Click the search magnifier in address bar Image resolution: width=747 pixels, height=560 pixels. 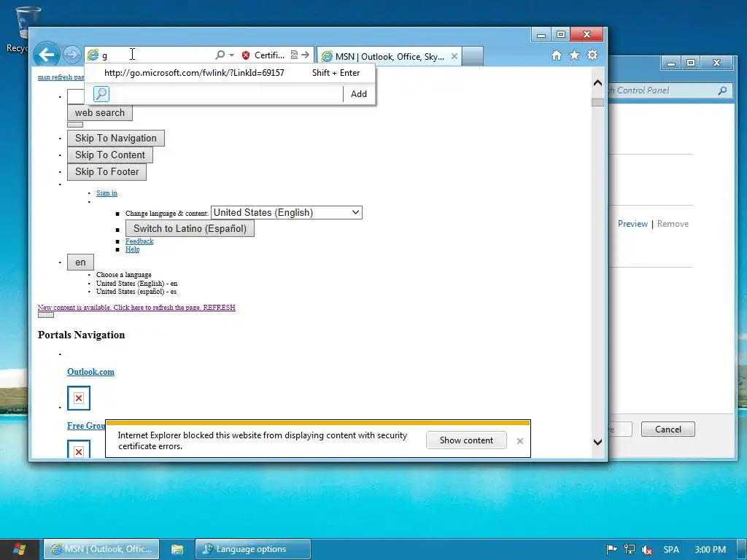(220, 55)
